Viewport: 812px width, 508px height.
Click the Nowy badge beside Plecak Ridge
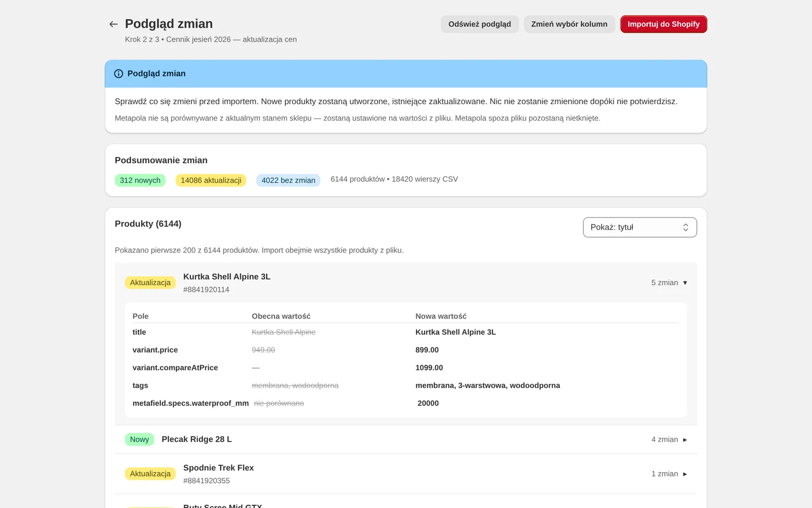click(x=140, y=439)
